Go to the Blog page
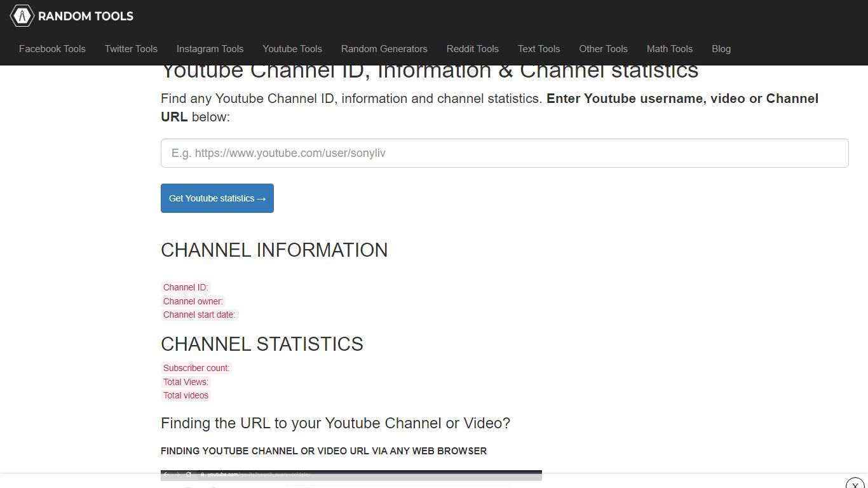 point(721,49)
